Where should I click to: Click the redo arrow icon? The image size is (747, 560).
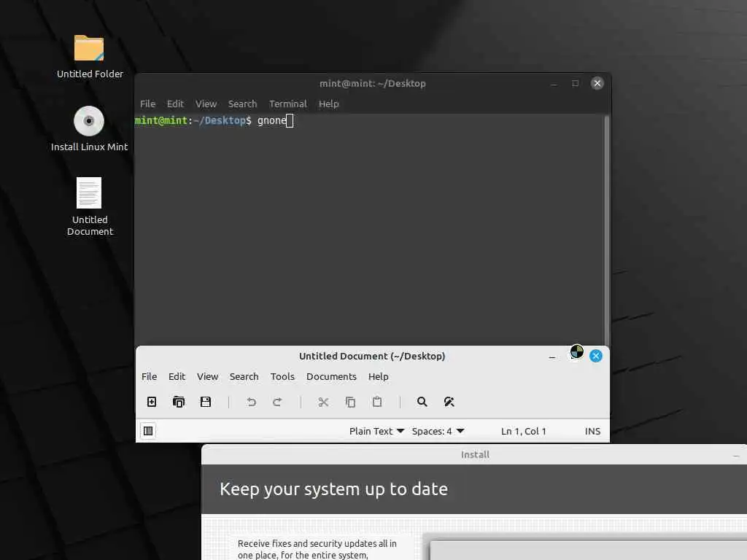point(277,402)
